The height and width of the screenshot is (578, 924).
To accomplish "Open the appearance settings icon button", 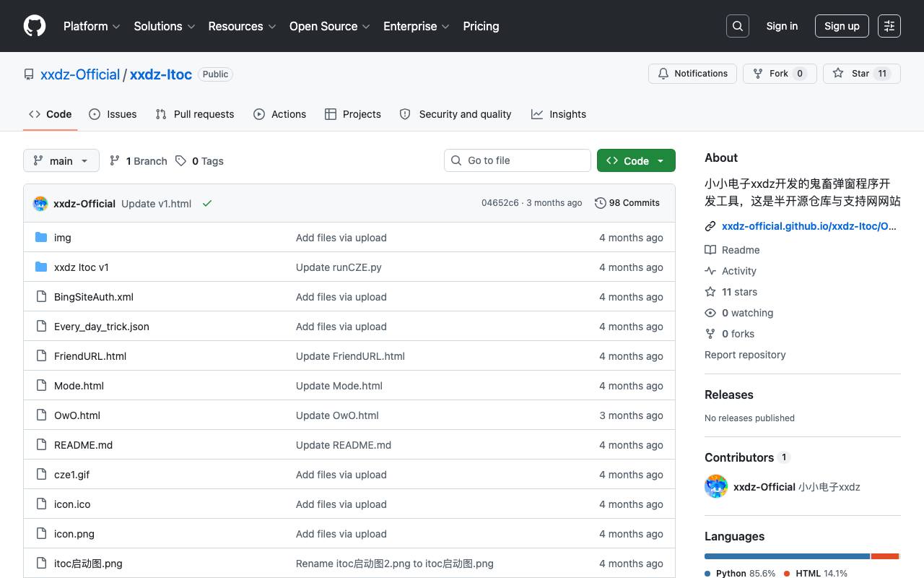I will pos(889,26).
